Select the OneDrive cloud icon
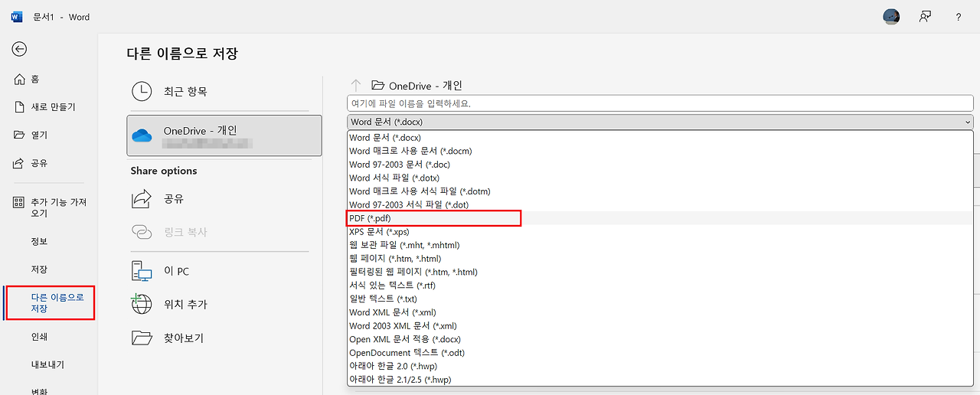This screenshot has width=980, height=395. coord(142,135)
